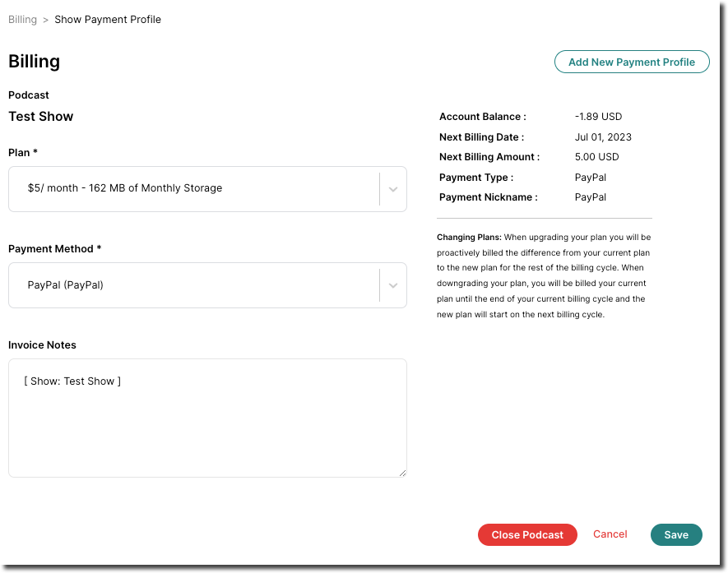
Task: Select the Billing page heading
Action: tap(34, 61)
